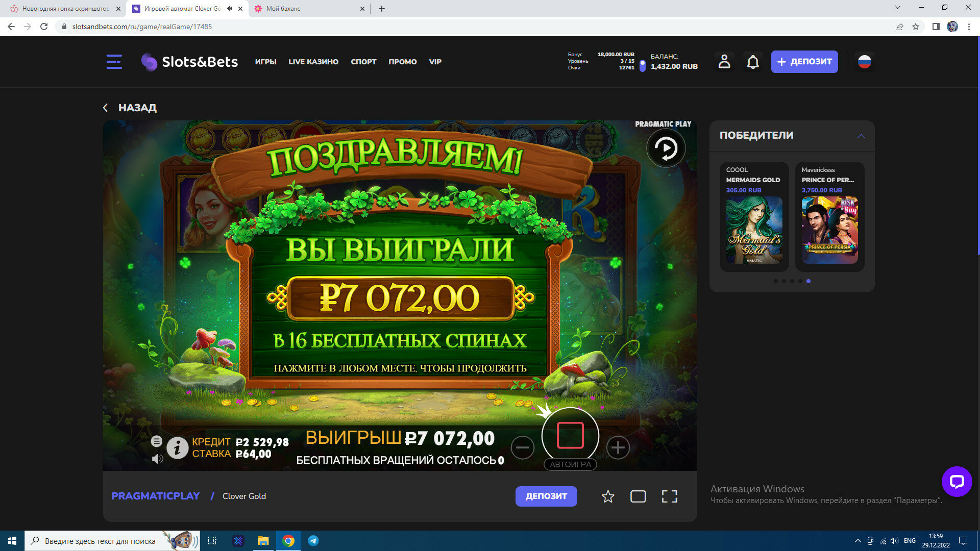
Task: Mute the Clover Gold browser tab
Action: [x=230, y=9]
